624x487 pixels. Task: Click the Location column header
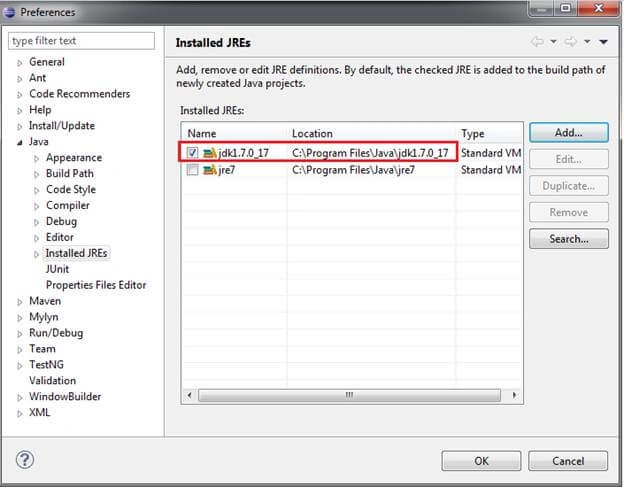click(x=372, y=133)
